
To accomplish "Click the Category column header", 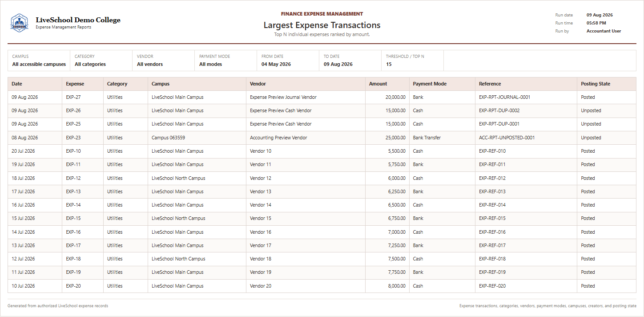I will click(126, 84).
